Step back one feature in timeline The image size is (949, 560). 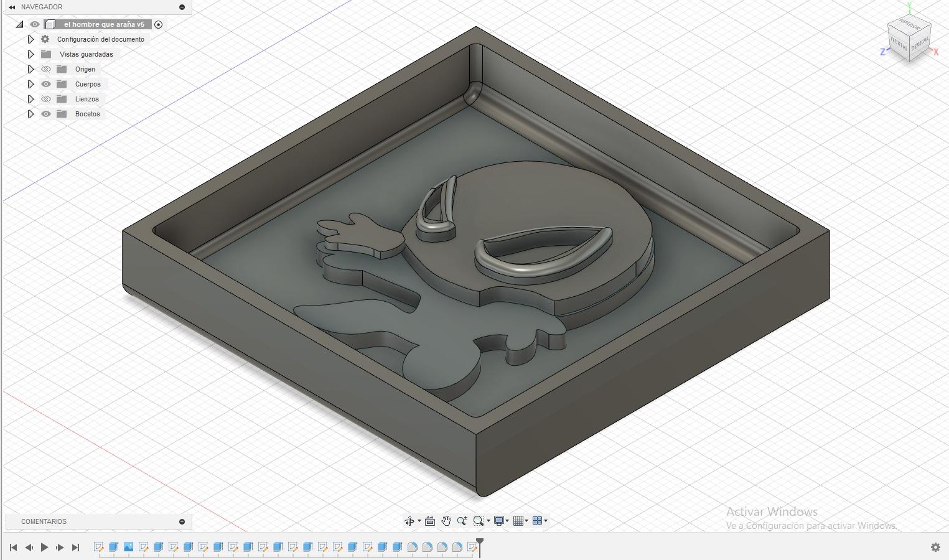coord(29,548)
